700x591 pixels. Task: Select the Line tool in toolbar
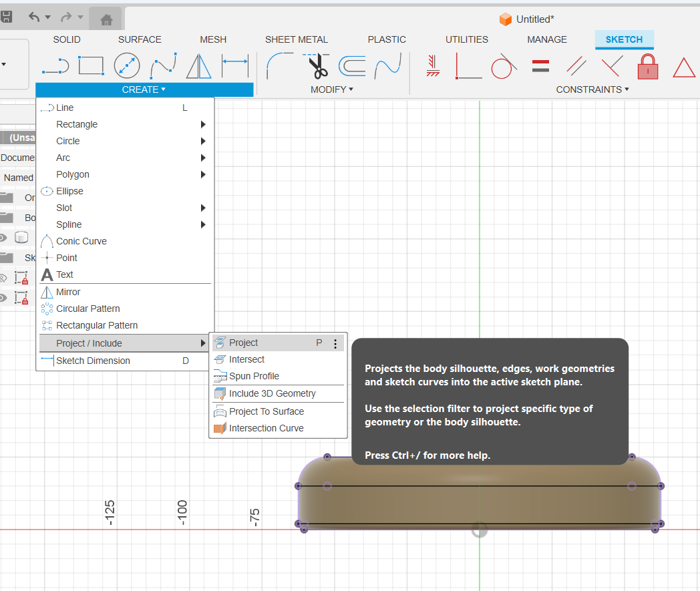[x=55, y=66]
